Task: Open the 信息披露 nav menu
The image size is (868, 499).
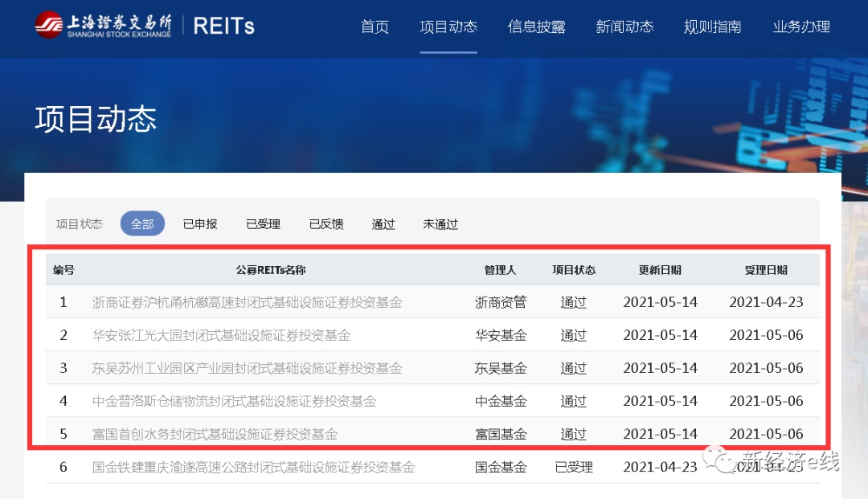Action: tap(536, 27)
